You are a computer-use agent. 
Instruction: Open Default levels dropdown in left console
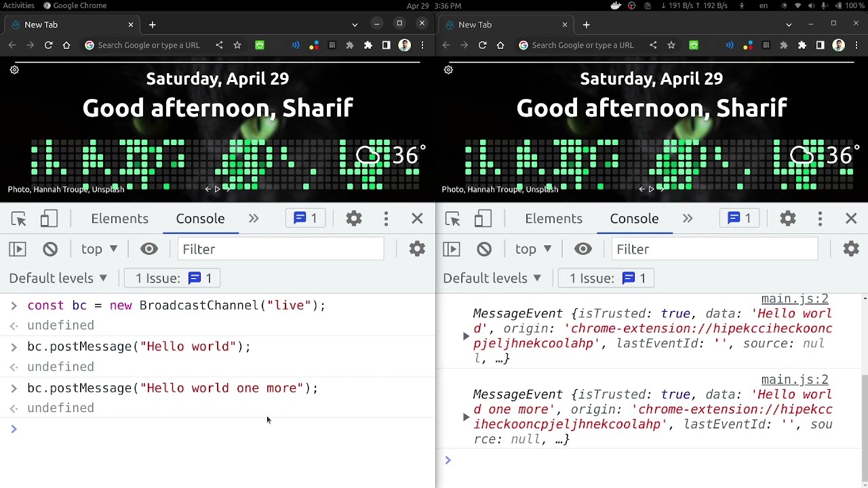click(x=58, y=279)
